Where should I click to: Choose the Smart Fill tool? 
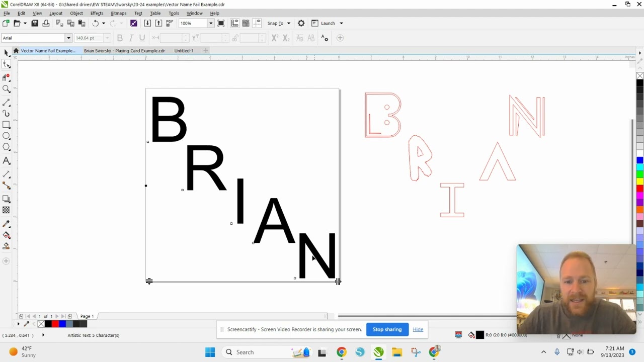(x=6, y=246)
